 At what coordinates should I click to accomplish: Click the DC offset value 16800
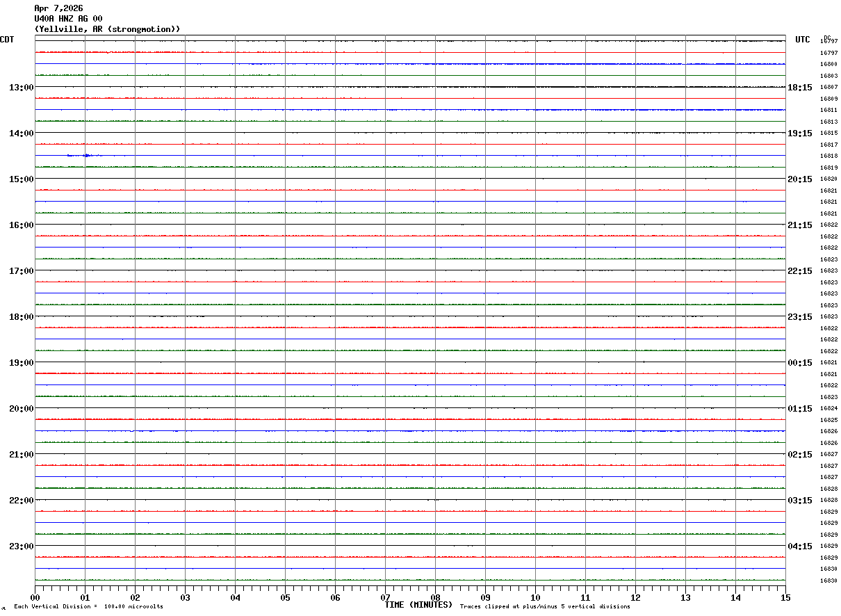point(828,64)
